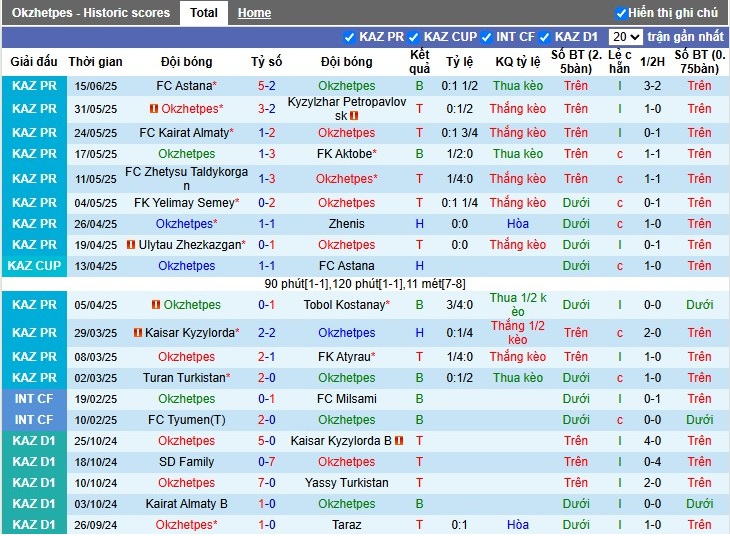Screen dimensions: 730x536
Task: Open Yassy Turkistan team link
Action: [347, 482]
